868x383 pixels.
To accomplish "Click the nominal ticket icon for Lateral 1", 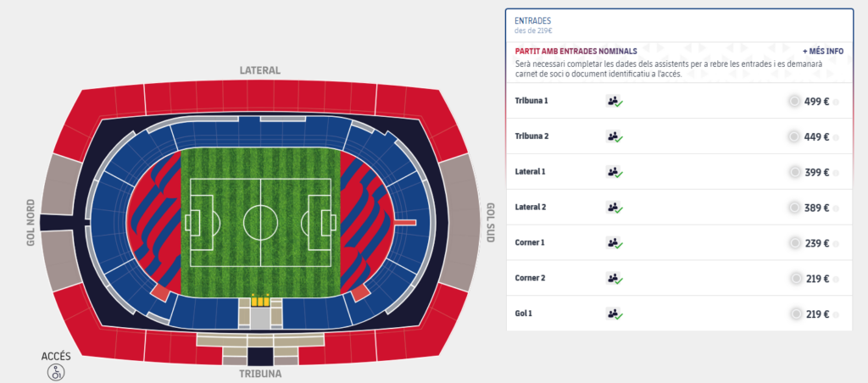I will [x=614, y=172].
